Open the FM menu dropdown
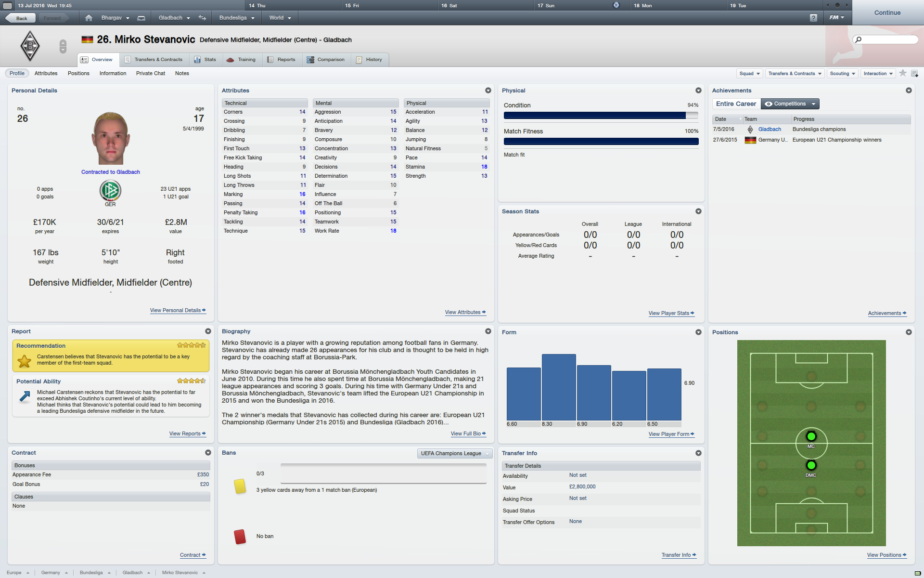 pos(837,17)
